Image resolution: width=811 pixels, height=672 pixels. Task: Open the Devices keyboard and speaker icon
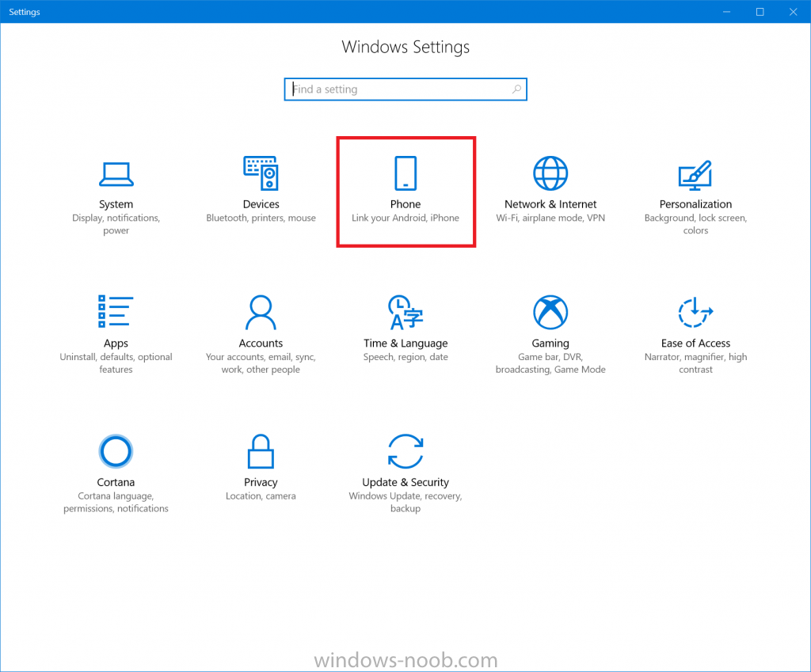[x=261, y=173]
